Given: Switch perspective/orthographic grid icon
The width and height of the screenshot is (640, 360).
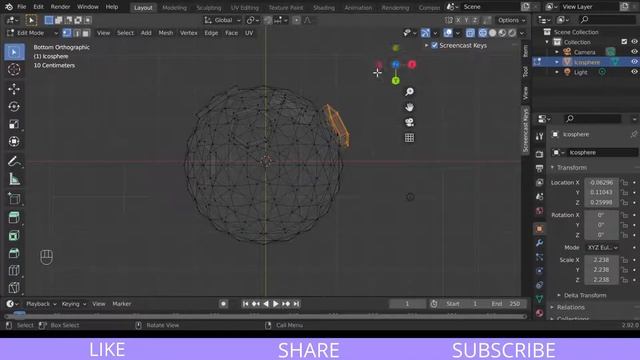Looking at the screenshot, I should point(409,138).
